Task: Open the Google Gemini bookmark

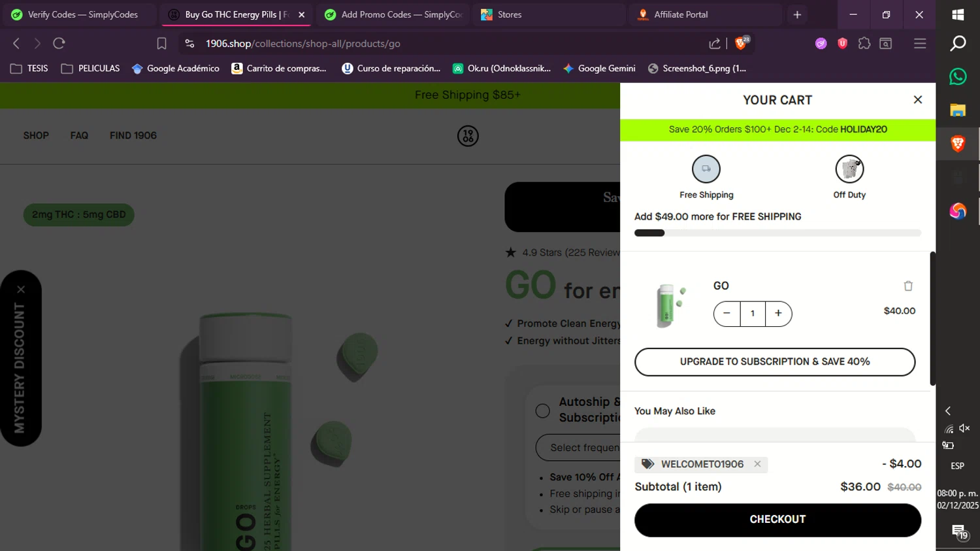Action: (599, 69)
